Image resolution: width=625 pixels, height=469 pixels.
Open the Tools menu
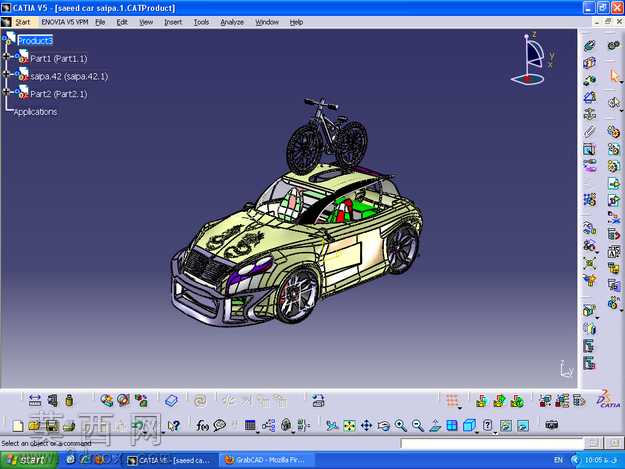coord(201,22)
